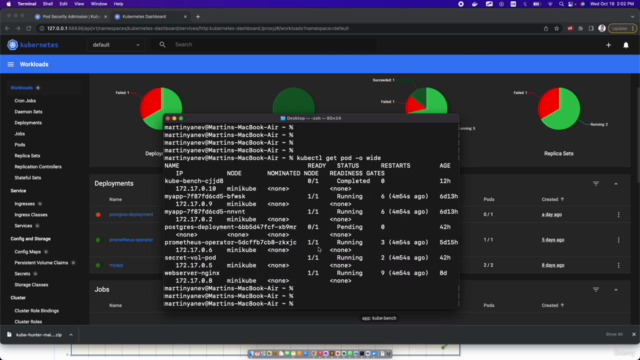640x360 pixels.
Task: Open new browser tab
Action: coord(198,17)
